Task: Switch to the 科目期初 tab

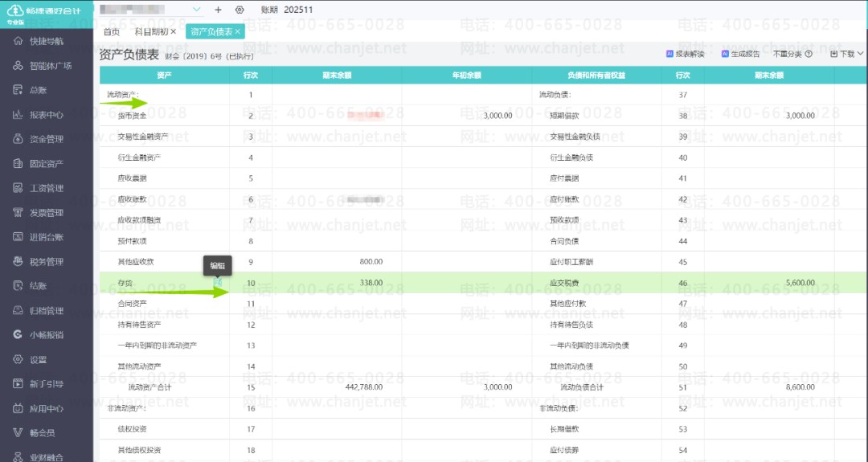Action: click(151, 31)
